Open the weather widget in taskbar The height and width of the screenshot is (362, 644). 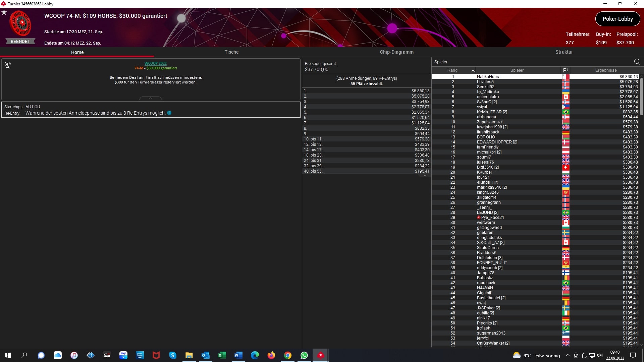point(536,356)
